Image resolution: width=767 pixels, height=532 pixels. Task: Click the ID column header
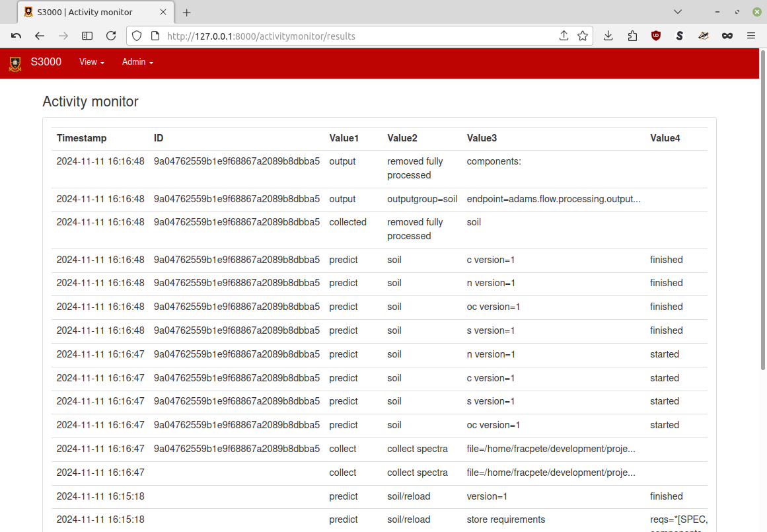[x=159, y=138]
